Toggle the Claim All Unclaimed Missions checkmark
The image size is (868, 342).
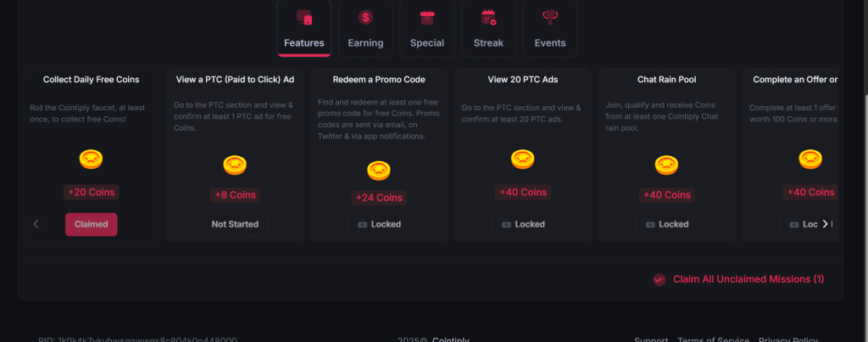pyautogui.click(x=659, y=279)
